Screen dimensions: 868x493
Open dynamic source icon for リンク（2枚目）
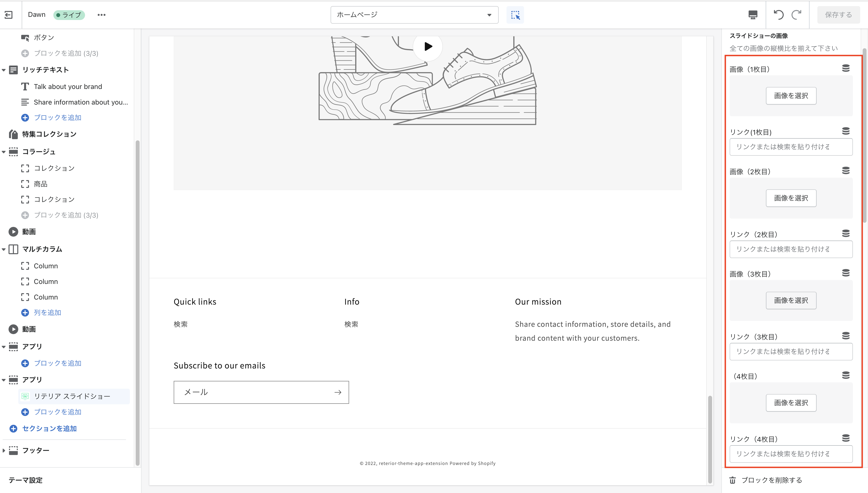point(846,234)
